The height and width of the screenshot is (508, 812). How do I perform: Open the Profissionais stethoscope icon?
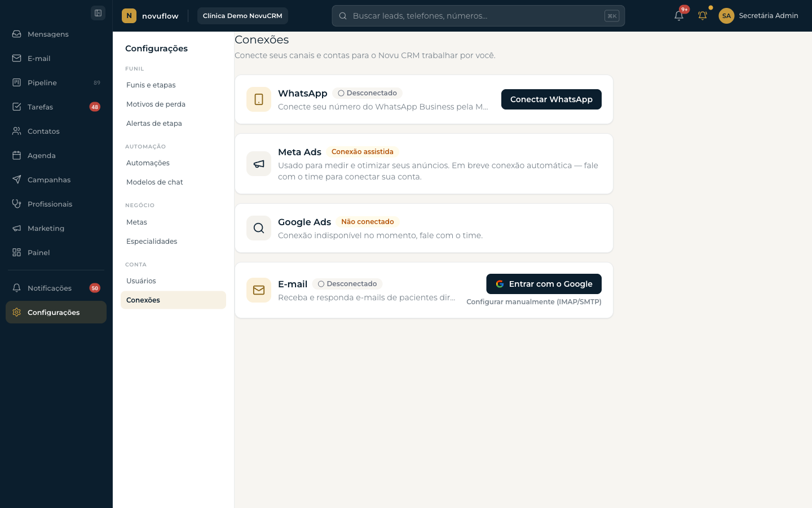coord(17,204)
